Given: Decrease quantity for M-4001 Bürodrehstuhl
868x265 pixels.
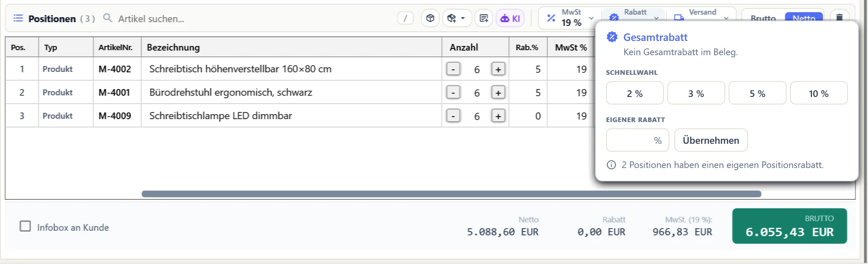Looking at the screenshot, I should (453, 92).
